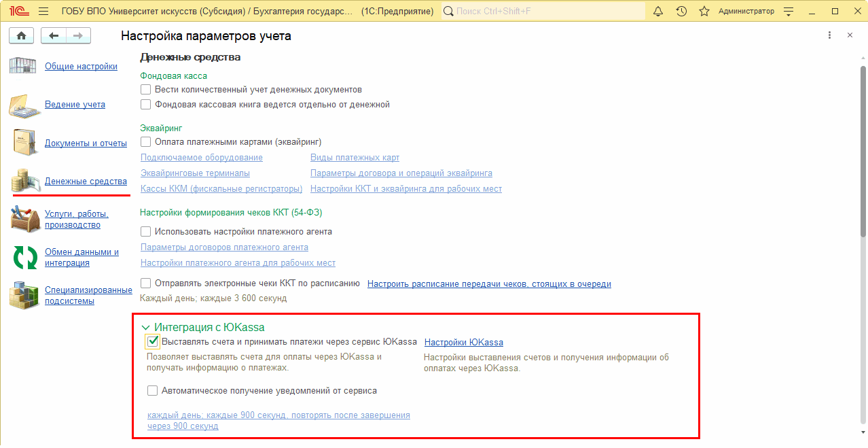This screenshot has height=448, width=868.
Task: Uncheck Выставлять счета через сервис ЮKassa
Action: click(x=153, y=341)
